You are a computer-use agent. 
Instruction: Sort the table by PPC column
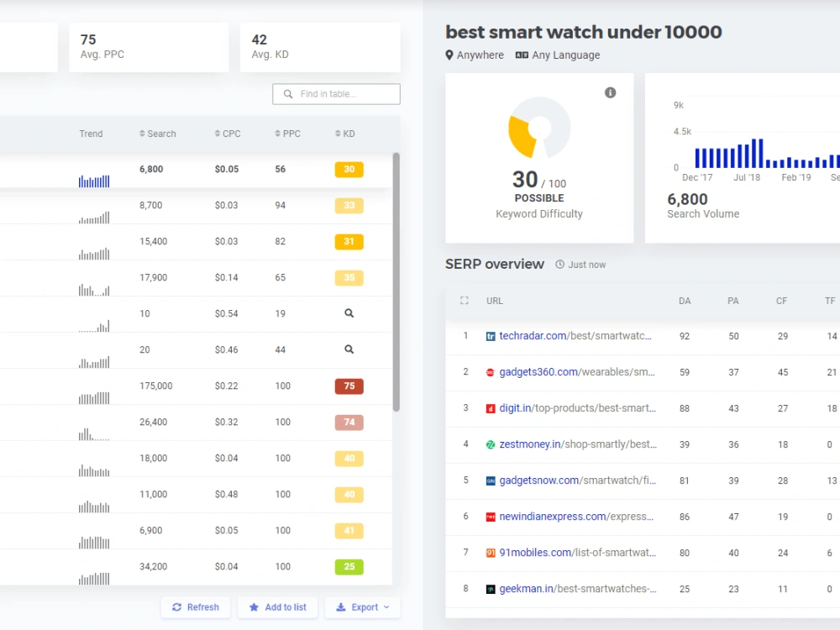click(287, 134)
